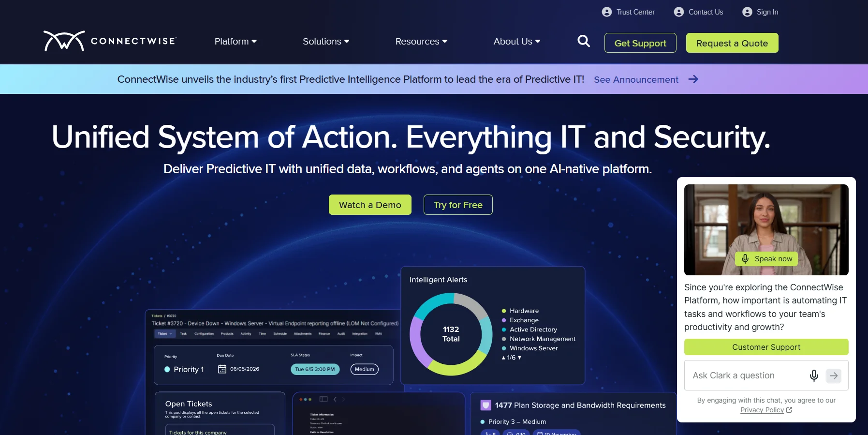Expand the About Us menu
The height and width of the screenshot is (435, 868).
[517, 42]
